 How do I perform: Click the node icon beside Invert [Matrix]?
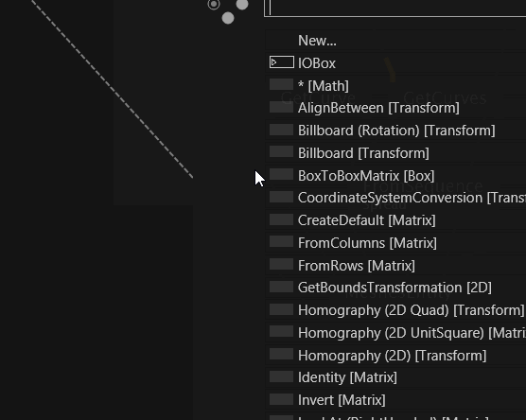tap(282, 399)
